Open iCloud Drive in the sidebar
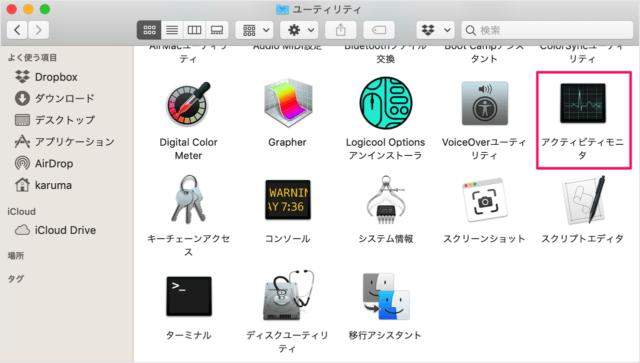 [x=55, y=230]
